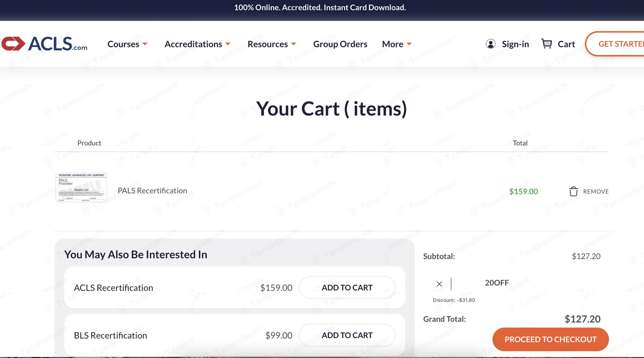Add BLS Recertification to cart
Screen dimensions: 644x358
(x=347, y=335)
